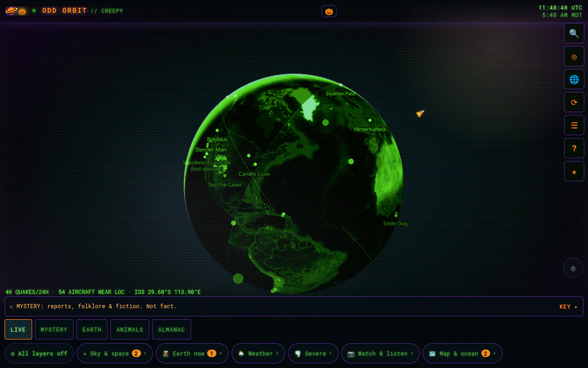Click the quakes, aircraft and ISS status line

pyautogui.click(x=103, y=292)
